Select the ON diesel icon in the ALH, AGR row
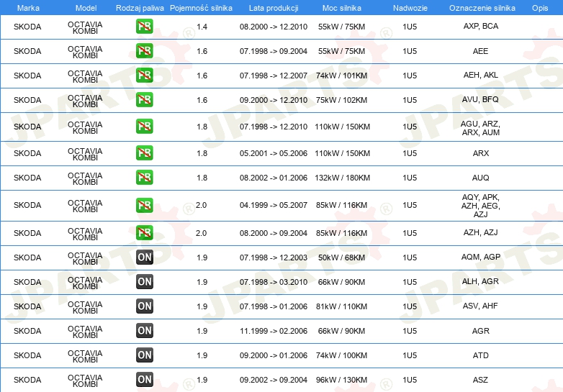 (x=144, y=281)
